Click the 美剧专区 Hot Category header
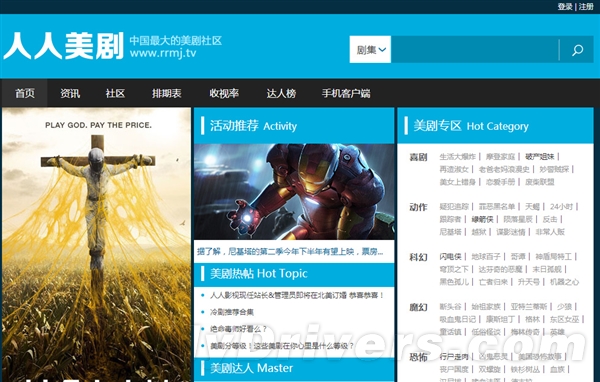Image resolution: width=600 pixels, height=382 pixels. [x=471, y=126]
